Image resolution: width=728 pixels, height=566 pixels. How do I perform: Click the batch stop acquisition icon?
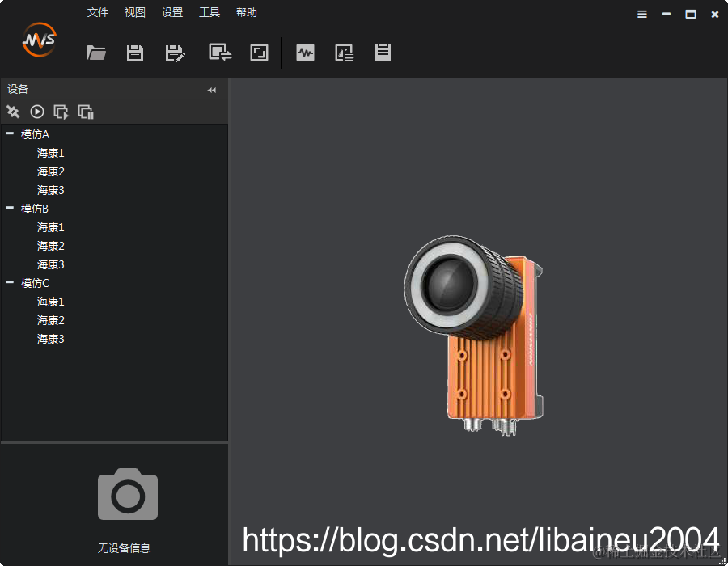[x=86, y=112]
